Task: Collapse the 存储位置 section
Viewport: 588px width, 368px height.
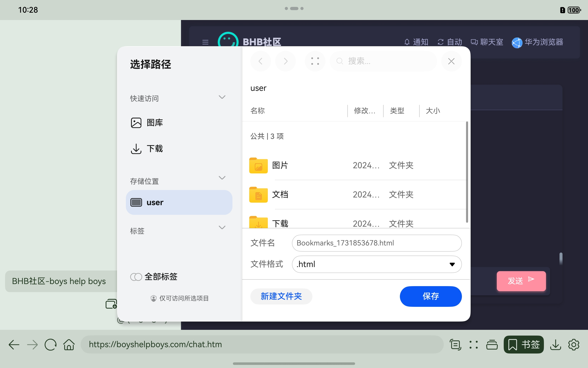Action: pyautogui.click(x=222, y=178)
